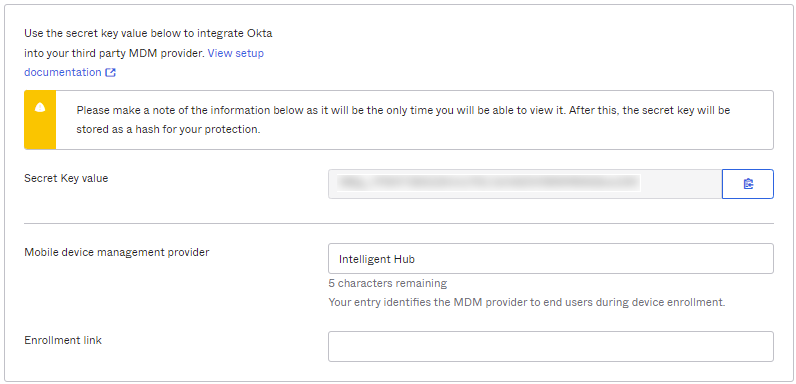Click the "Secret Key value" label
The height and width of the screenshot is (384, 796).
66,178
